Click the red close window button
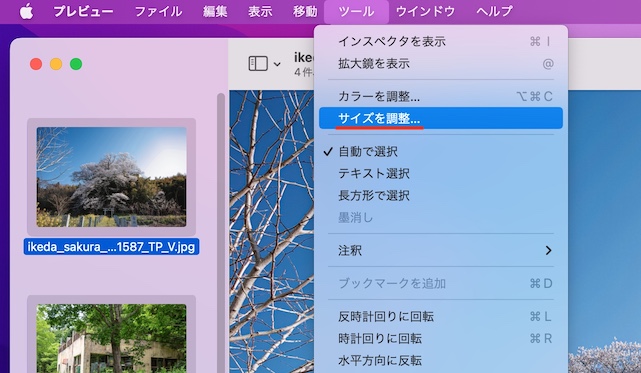641x373 pixels. 36,64
